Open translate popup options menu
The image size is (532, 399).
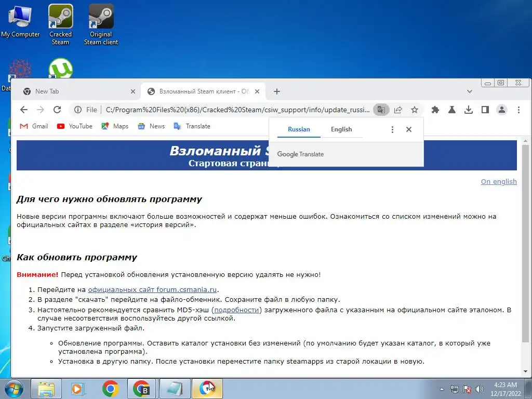tap(392, 129)
